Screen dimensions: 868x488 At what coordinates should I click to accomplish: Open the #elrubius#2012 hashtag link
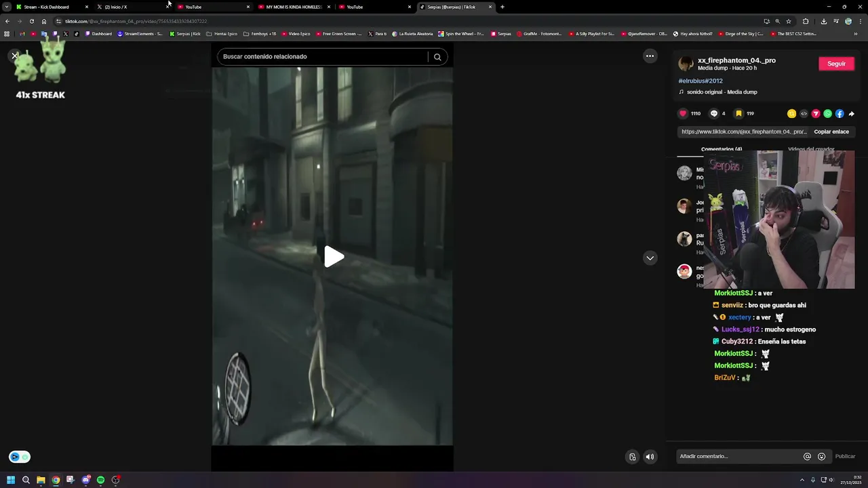pyautogui.click(x=701, y=81)
